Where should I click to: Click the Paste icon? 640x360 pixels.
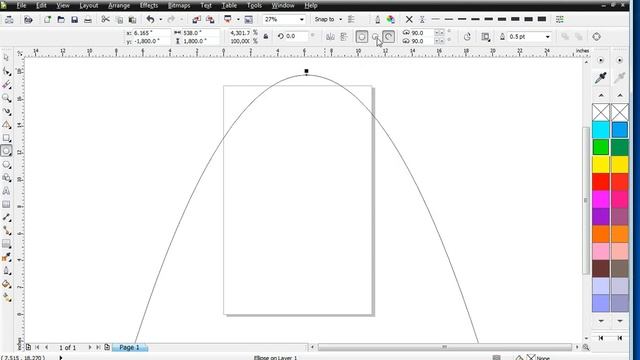[132, 19]
